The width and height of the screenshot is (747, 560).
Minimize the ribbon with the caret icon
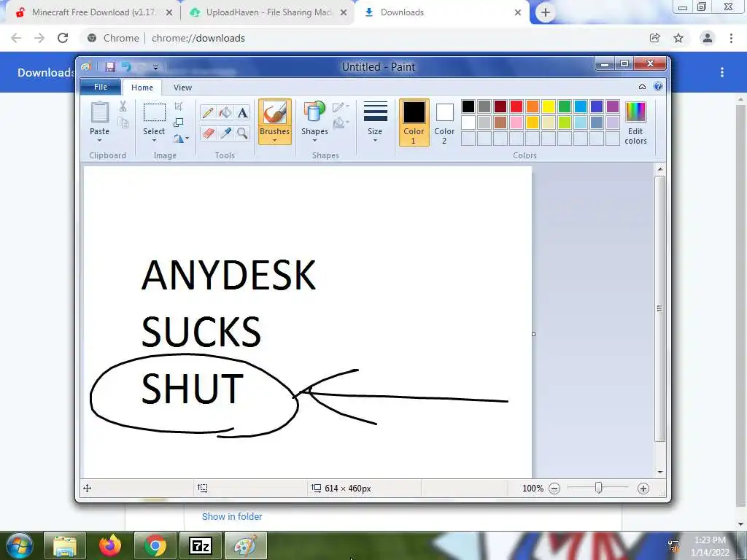coord(642,87)
